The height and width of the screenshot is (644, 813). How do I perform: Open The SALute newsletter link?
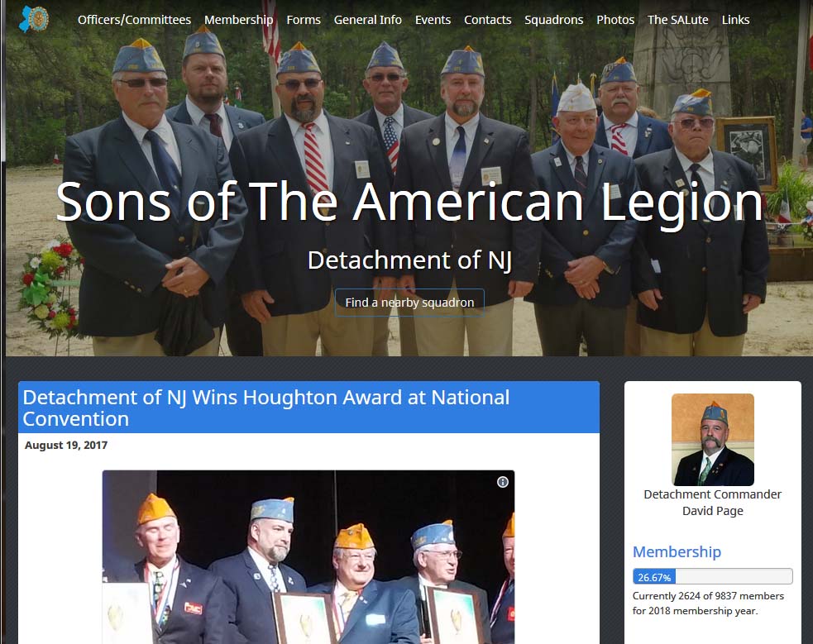[677, 20]
